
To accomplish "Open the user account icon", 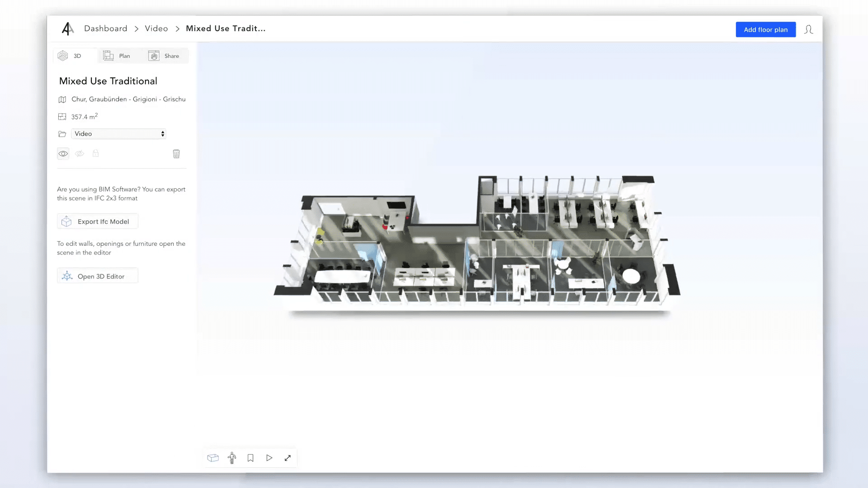I will (x=808, y=30).
